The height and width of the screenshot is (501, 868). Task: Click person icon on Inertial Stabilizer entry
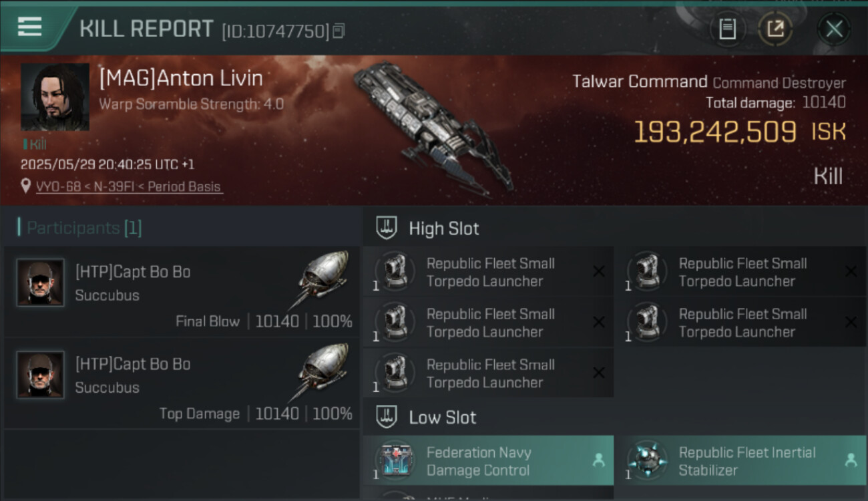[850, 460]
